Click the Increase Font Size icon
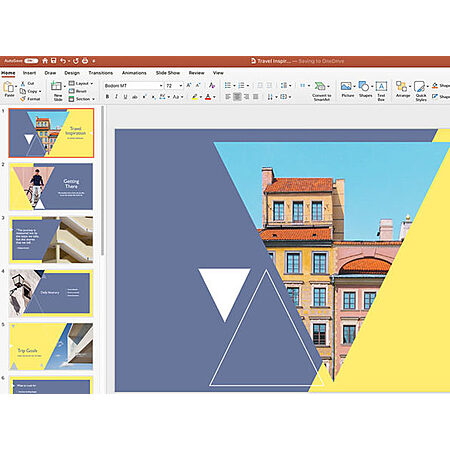Screen dimensions: 450x450 click(x=189, y=85)
